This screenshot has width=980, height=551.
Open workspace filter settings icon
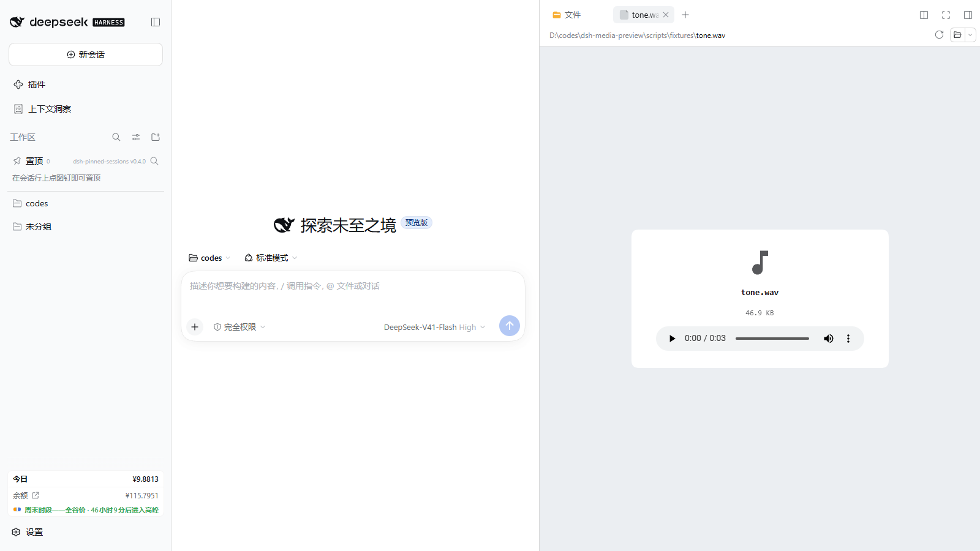click(x=136, y=137)
